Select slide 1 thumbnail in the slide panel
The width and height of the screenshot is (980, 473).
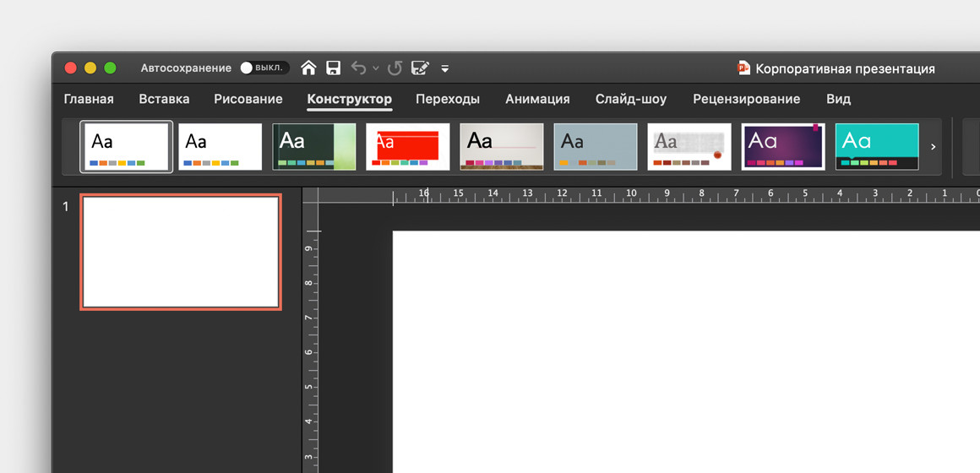[x=181, y=252]
